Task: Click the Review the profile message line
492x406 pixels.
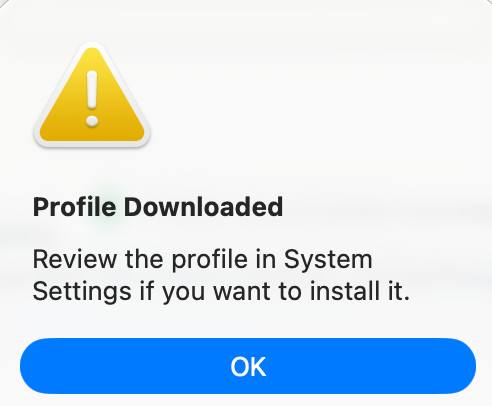Action: pos(202,260)
